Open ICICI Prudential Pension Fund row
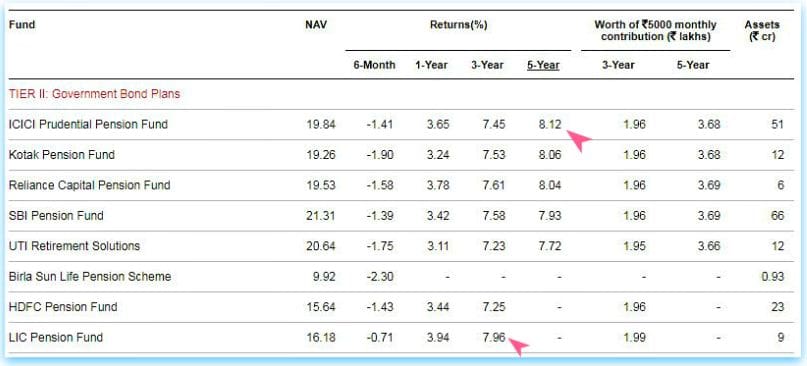Screen dimensions: 807x366 click(x=401, y=125)
